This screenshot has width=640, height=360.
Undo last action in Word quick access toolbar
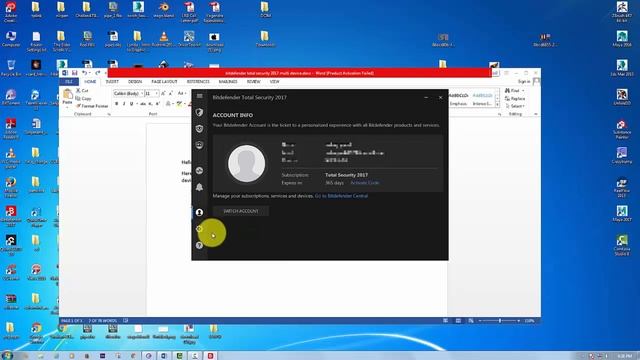tap(84, 73)
